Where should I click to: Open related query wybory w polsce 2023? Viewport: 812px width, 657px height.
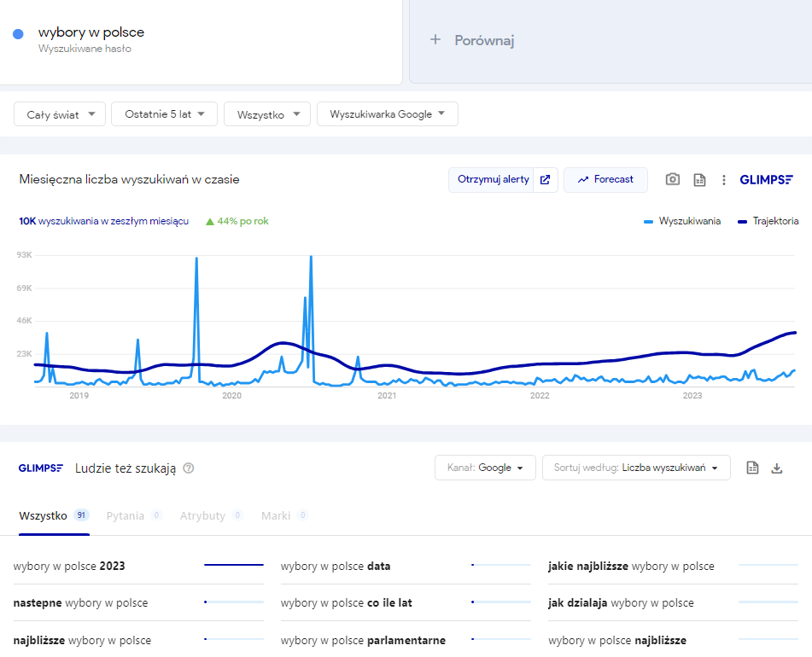[69, 566]
